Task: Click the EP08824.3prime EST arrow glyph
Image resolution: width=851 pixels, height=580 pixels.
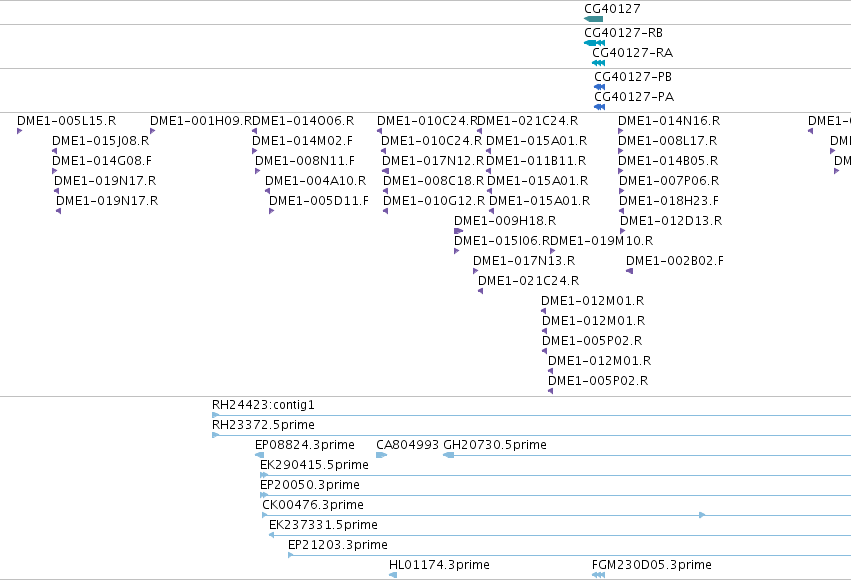Action: (259, 455)
